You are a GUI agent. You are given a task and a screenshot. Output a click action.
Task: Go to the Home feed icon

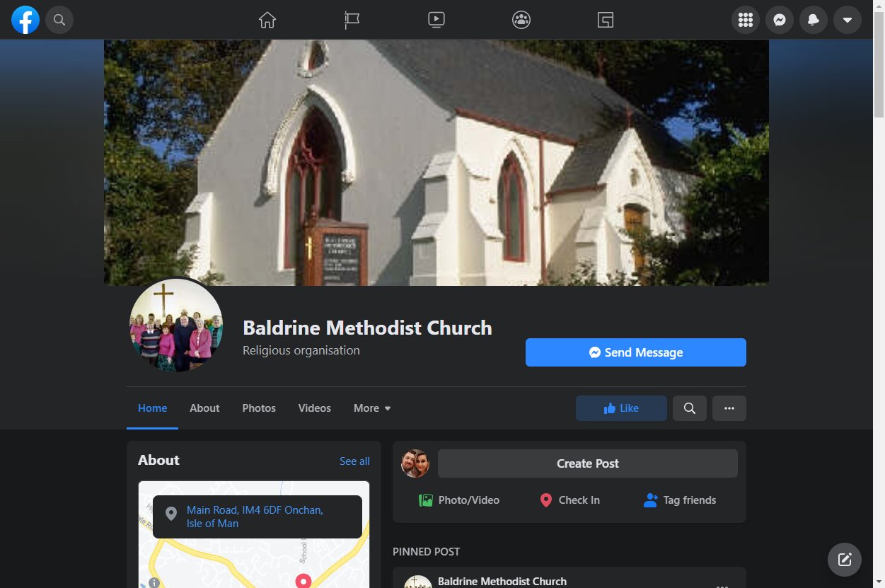coord(267,20)
